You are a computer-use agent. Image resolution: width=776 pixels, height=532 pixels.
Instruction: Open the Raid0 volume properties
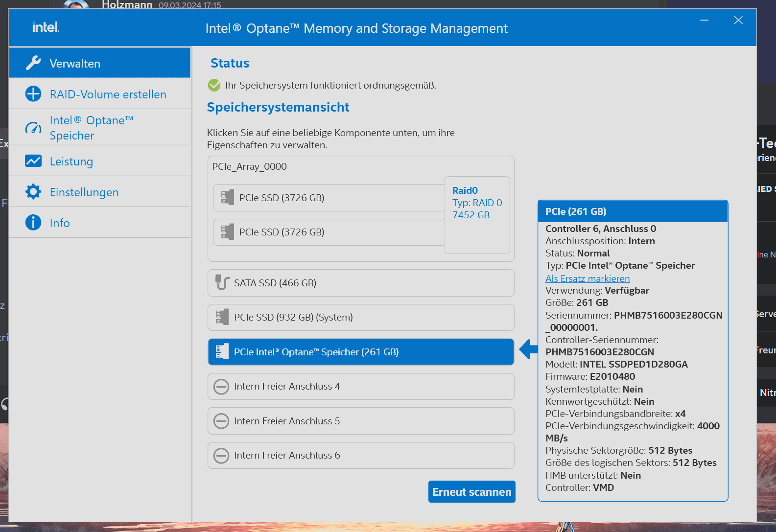point(477,214)
